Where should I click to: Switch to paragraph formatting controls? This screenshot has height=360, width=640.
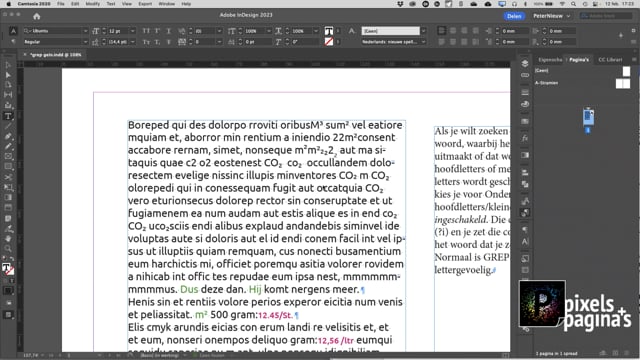pyautogui.click(x=13, y=42)
